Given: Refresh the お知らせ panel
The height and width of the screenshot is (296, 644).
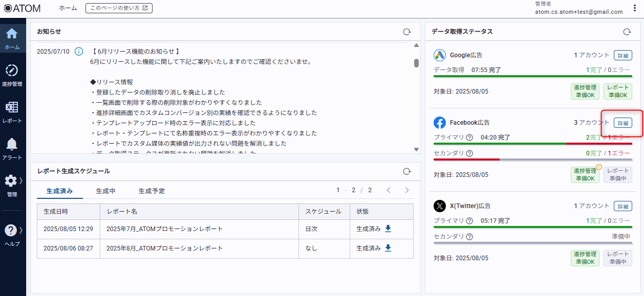Looking at the screenshot, I should (x=406, y=32).
